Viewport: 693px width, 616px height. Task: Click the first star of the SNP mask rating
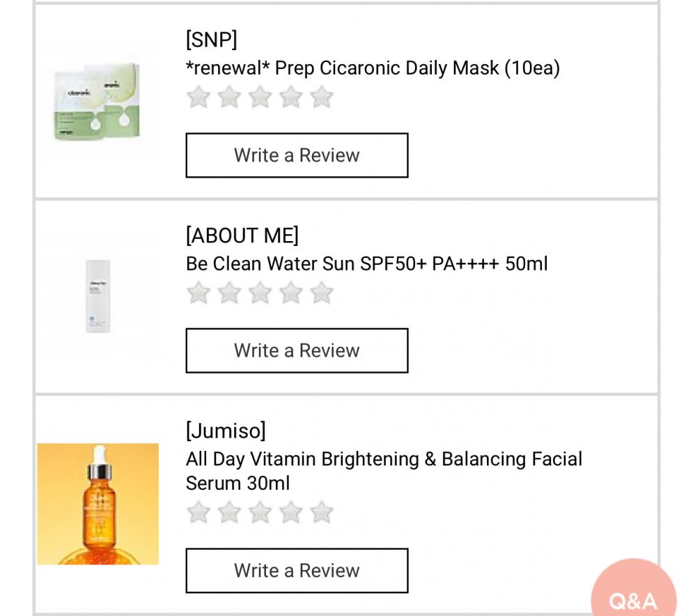tap(198, 98)
